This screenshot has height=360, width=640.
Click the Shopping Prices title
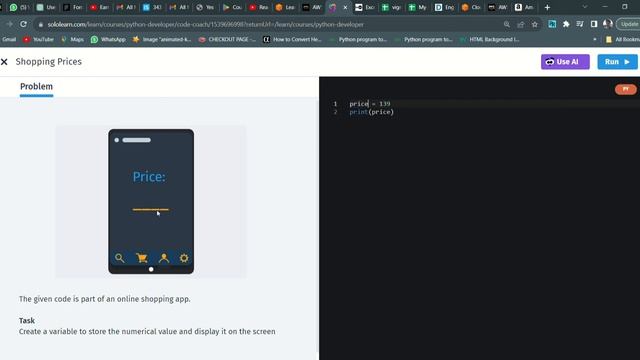click(x=49, y=62)
